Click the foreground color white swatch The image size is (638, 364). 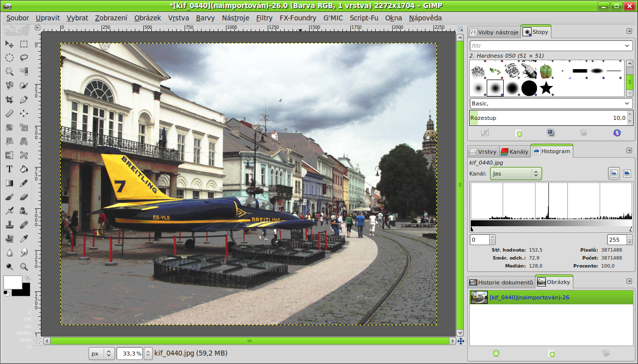13,282
